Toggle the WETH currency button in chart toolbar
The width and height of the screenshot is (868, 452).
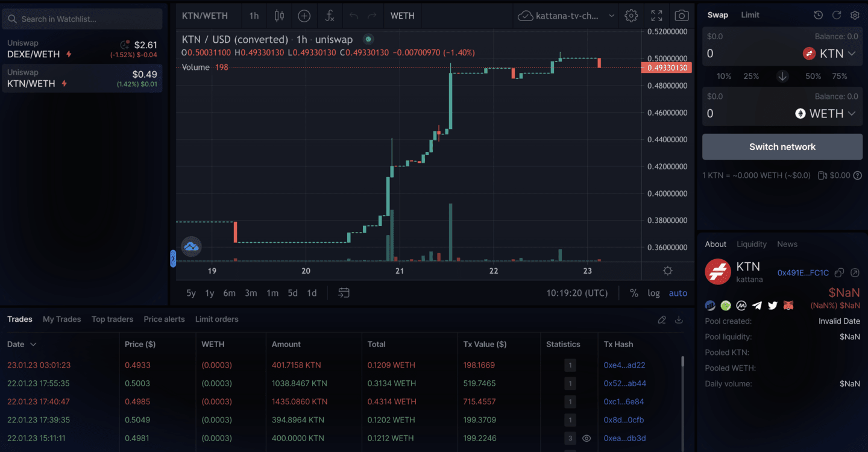point(403,16)
